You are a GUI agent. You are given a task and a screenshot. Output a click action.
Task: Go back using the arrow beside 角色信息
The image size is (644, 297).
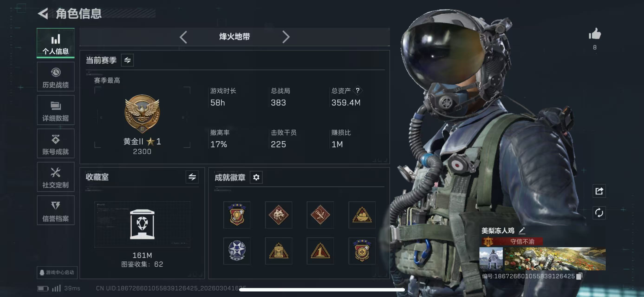pyautogui.click(x=43, y=13)
